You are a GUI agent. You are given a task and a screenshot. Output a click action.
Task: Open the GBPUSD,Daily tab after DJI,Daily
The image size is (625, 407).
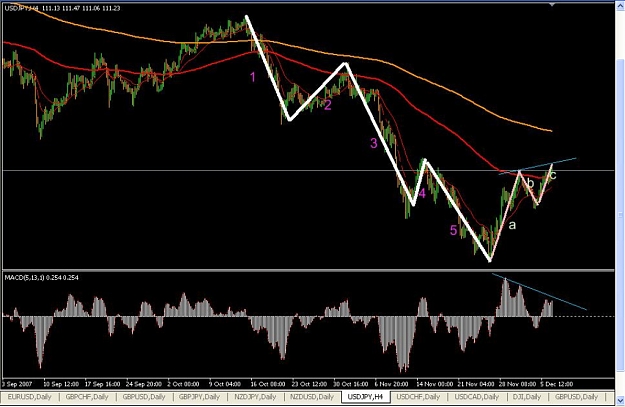pyautogui.click(x=576, y=397)
